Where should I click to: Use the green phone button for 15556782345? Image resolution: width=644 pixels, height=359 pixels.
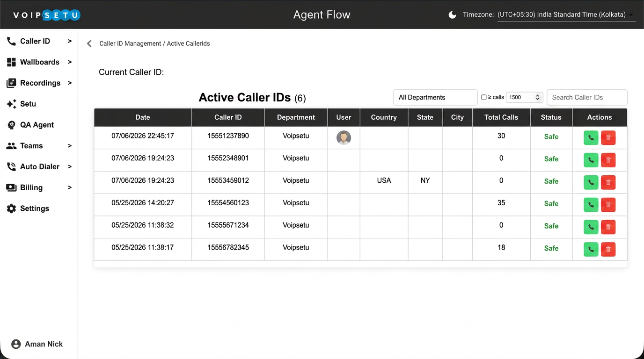tap(591, 249)
